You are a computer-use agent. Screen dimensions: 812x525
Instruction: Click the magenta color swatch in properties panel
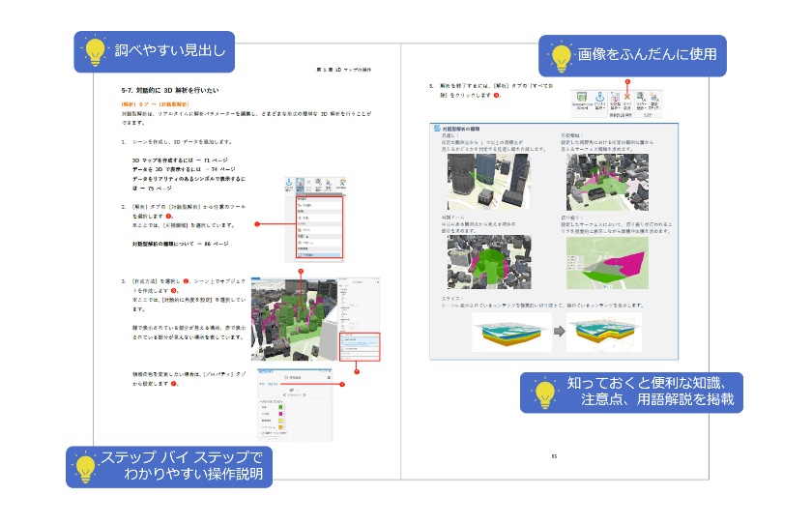point(282,415)
